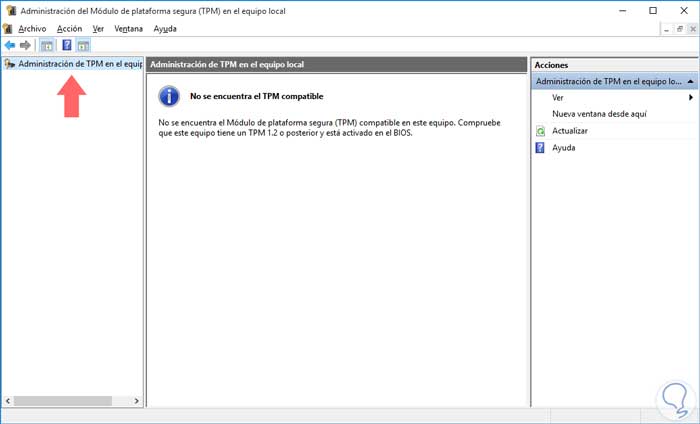Maximize the TPM management window
Image resolution: width=700 pixels, height=424 pixels.
(653, 11)
